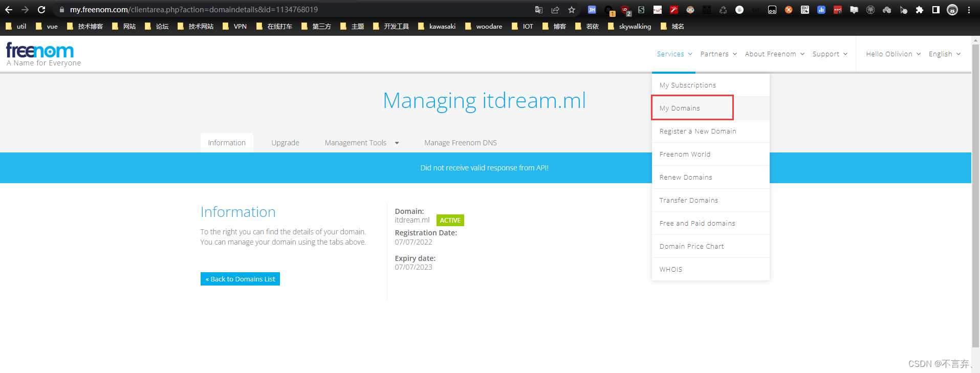Open the kawasaki bookmarks folder
The height and width of the screenshot is (373, 980).
tap(437, 26)
